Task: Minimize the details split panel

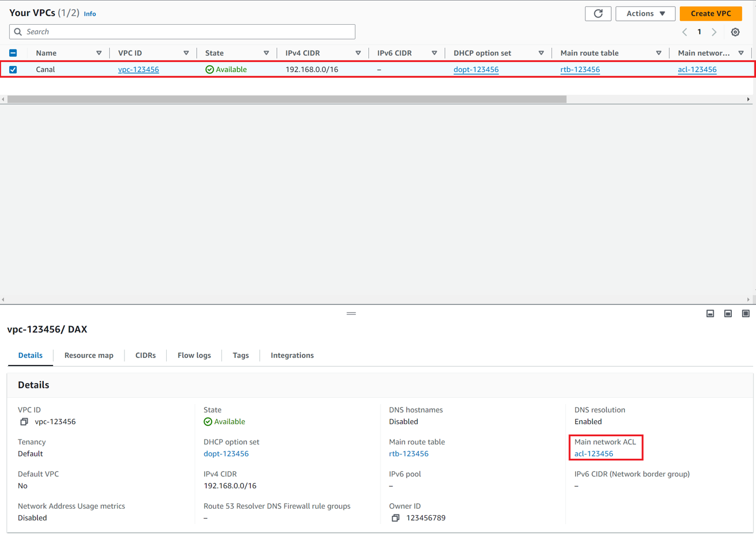Action: pyautogui.click(x=710, y=313)
